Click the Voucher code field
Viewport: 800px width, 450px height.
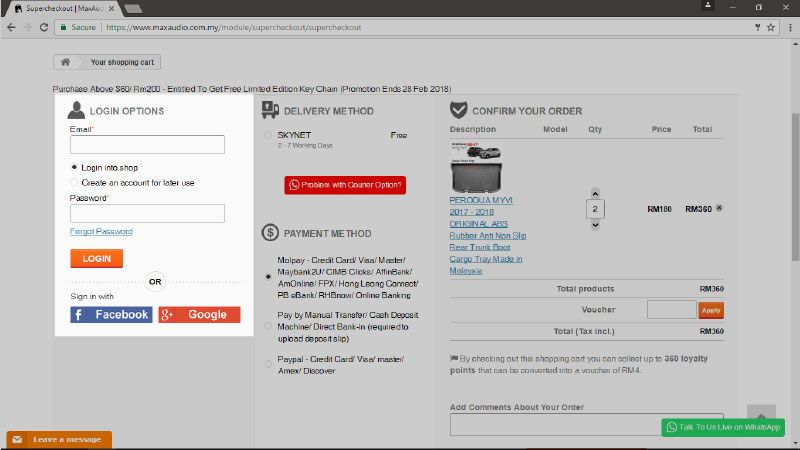point(671,310)
